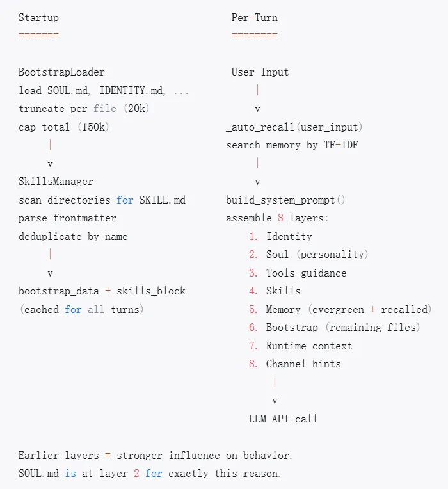Click the Per-Turn heading text
448x489 pixels.
coord(254,18)
